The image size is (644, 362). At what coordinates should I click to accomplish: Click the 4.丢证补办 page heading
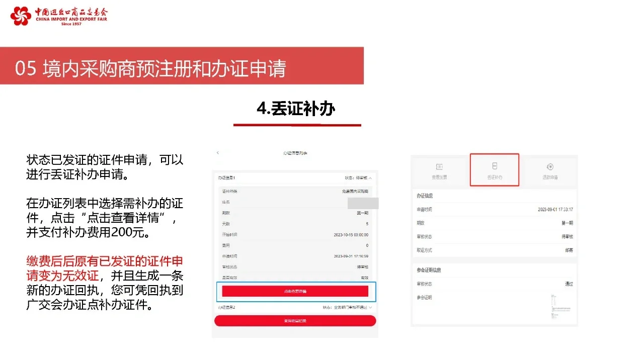coord(297,107)
